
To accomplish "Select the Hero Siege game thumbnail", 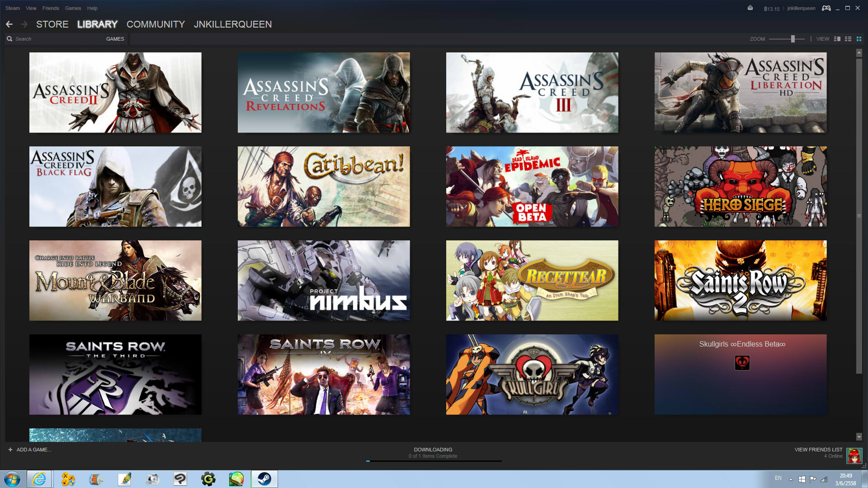I will coord(740,186).
